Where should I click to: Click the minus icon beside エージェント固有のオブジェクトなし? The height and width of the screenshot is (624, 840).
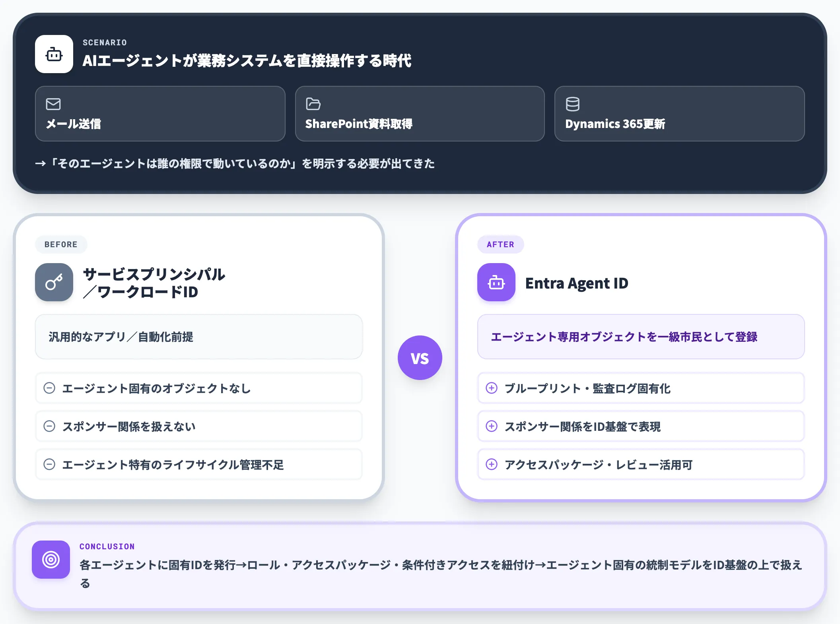(x=49, y=388)
